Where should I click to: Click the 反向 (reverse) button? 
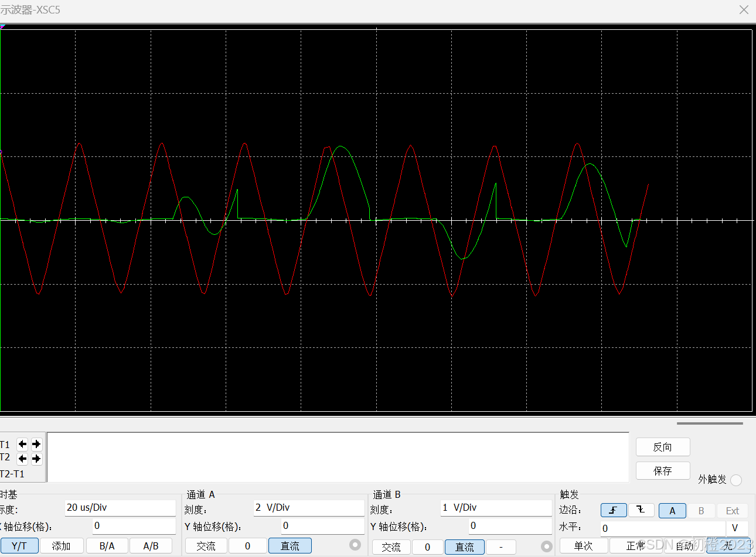(x=663, y=447)
